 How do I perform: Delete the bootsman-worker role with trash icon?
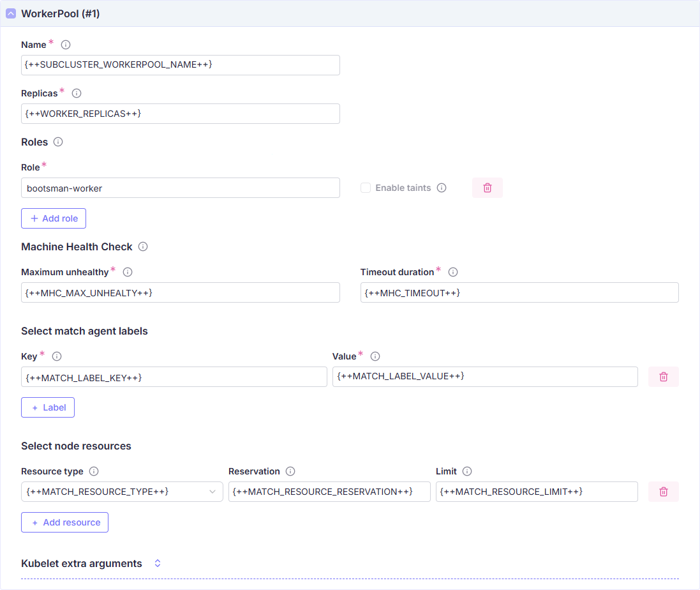pos(487,188)
